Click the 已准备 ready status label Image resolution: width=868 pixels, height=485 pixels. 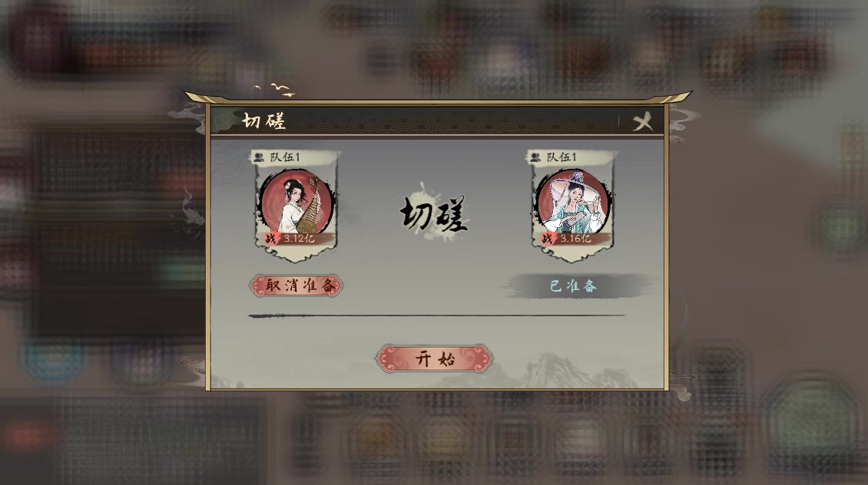pos(574,286)
